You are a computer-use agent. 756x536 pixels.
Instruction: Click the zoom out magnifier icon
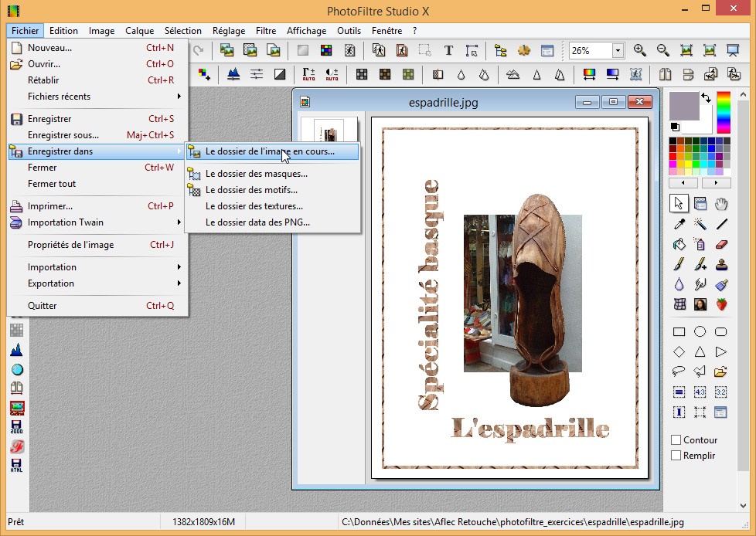point(663,50)
